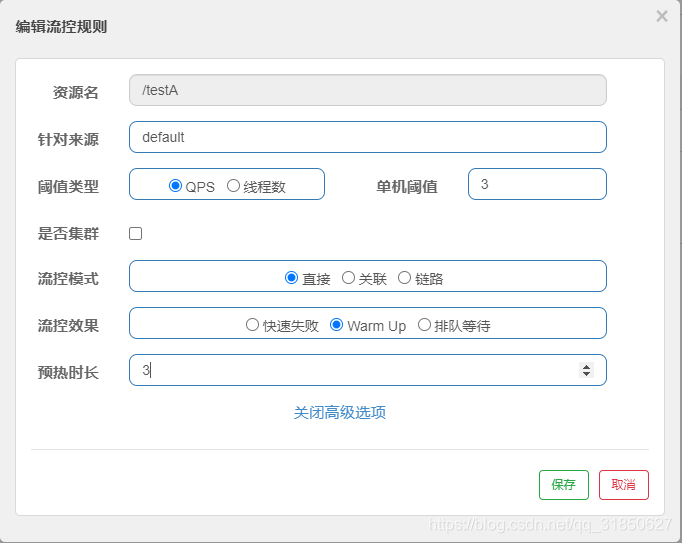Decrease 预热时长 with the down arrow
Image resolution: width=682 pixels, height=543 pixels.
(586, 374)
